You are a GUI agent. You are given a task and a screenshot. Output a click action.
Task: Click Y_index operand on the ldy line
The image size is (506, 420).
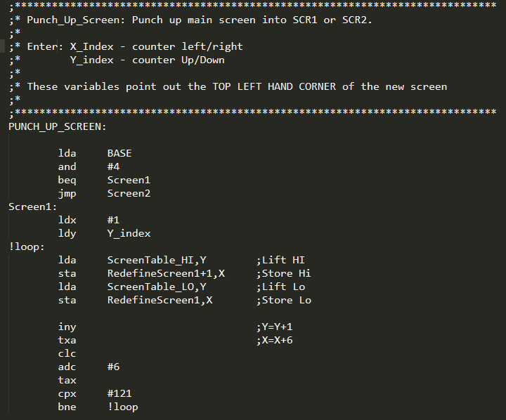[x=129, y=233]
